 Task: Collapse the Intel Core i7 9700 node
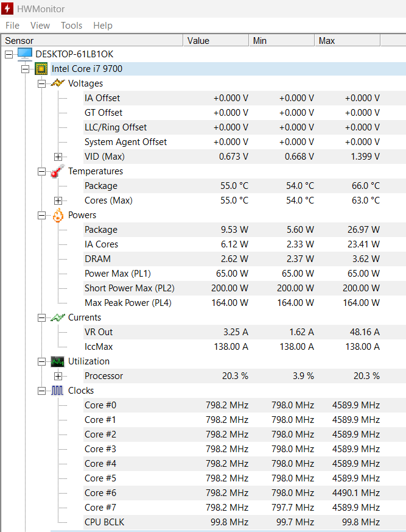[25, 69]
